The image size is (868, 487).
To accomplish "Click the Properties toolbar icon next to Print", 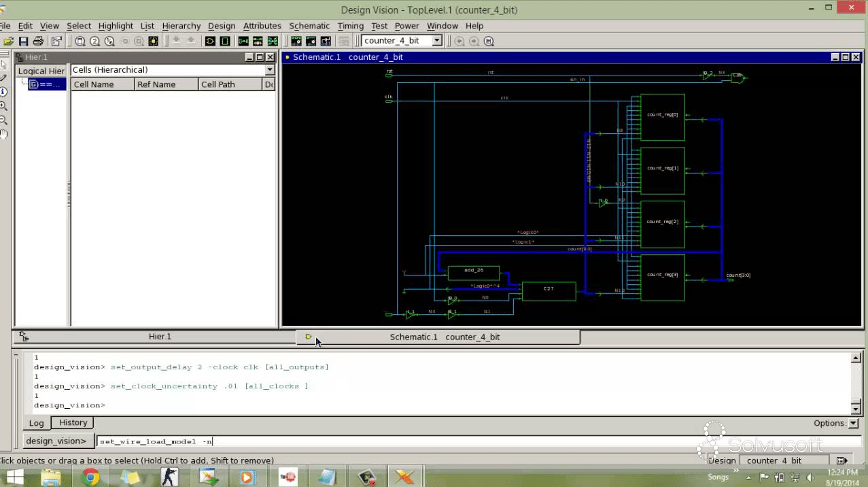I will tap(56, 41).
